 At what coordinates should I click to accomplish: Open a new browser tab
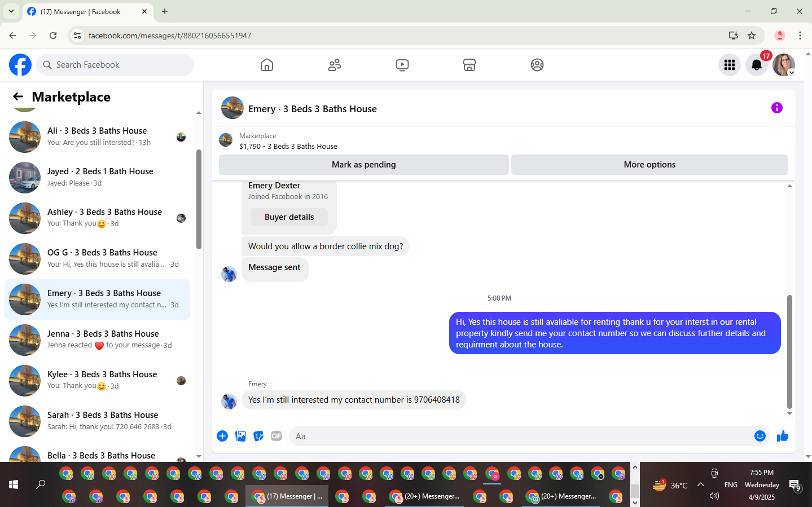165,11
